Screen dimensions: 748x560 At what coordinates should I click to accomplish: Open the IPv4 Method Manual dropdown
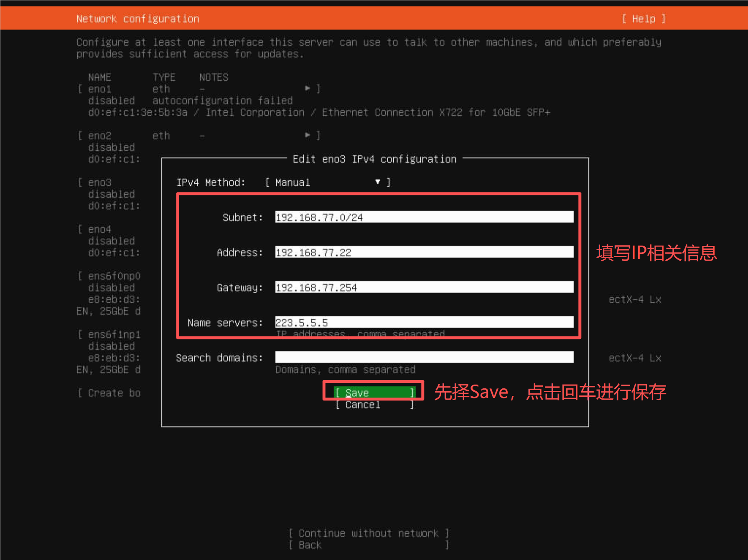[x=328, y=182]
